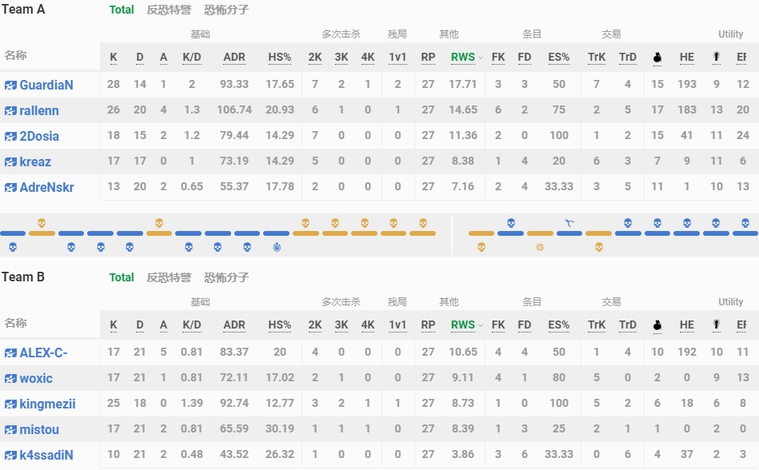Viewport: 759px width, 470px height.
Task: Click the first orange skull round marker
Action: pos(42,223)
